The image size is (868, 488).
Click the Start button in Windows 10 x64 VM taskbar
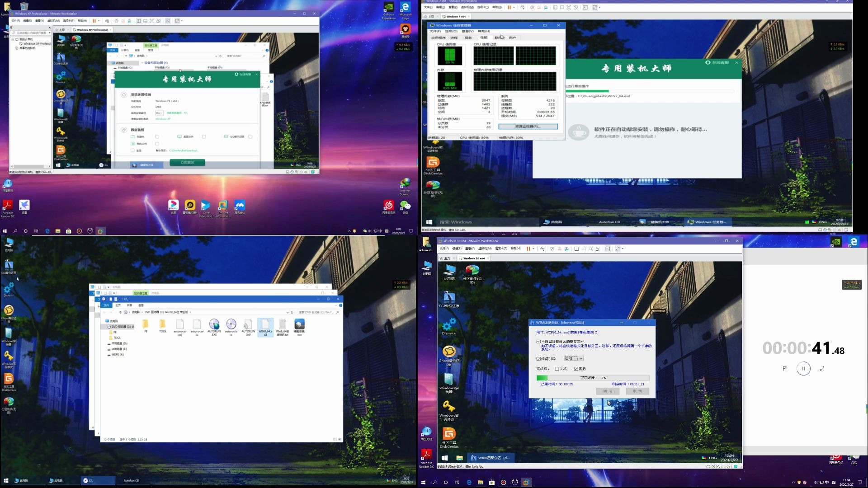(x=444, y=458)
